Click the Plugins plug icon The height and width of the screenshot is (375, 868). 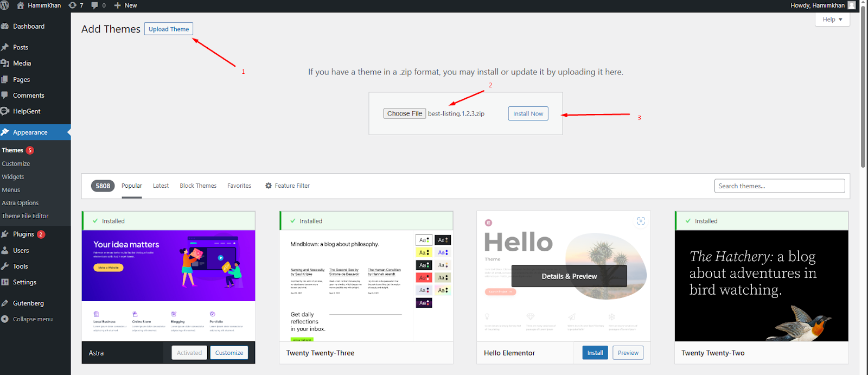point(5,234)
